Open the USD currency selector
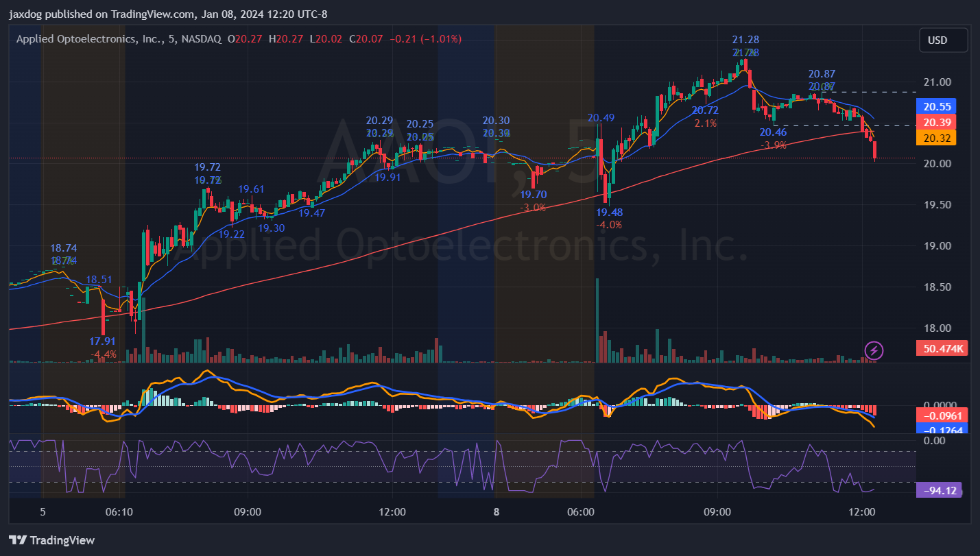Screen dimensions: 980x556 [x=944, y=40]
